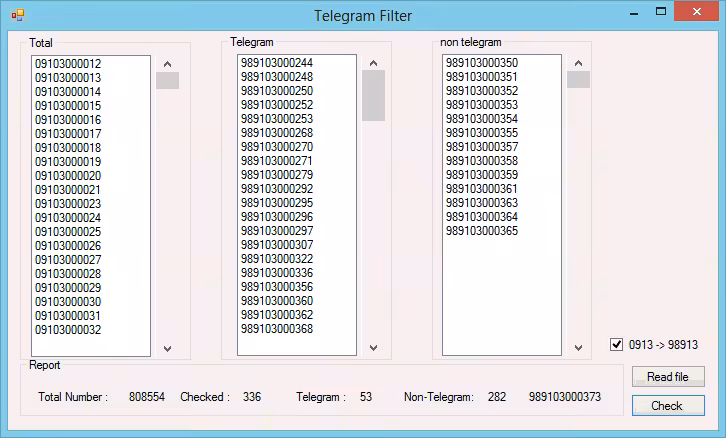Click scroll up arrow of non telegram list
The height and width of the screenshot is (438, 726).
click(x=578, y=63)
